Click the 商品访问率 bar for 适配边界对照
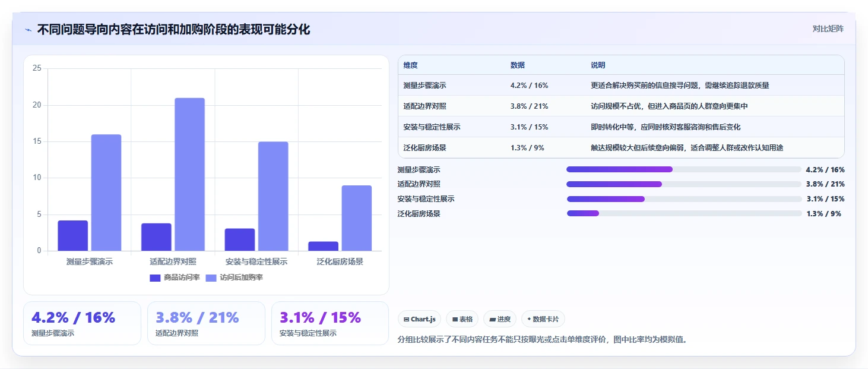 pos(156,237)
